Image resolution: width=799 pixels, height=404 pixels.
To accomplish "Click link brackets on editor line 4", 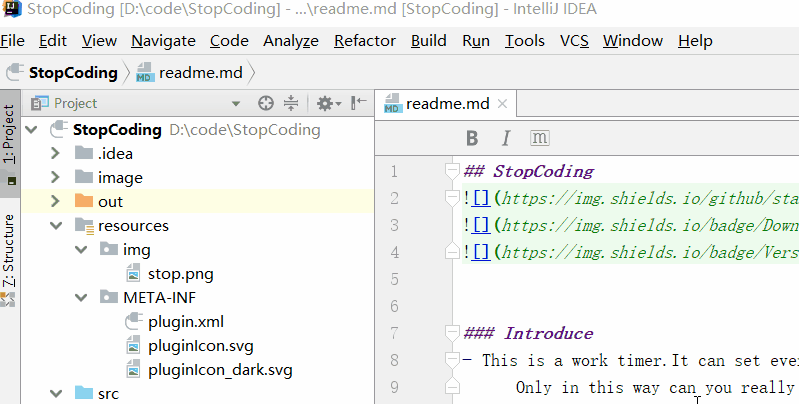I will (x=481, y=252).
